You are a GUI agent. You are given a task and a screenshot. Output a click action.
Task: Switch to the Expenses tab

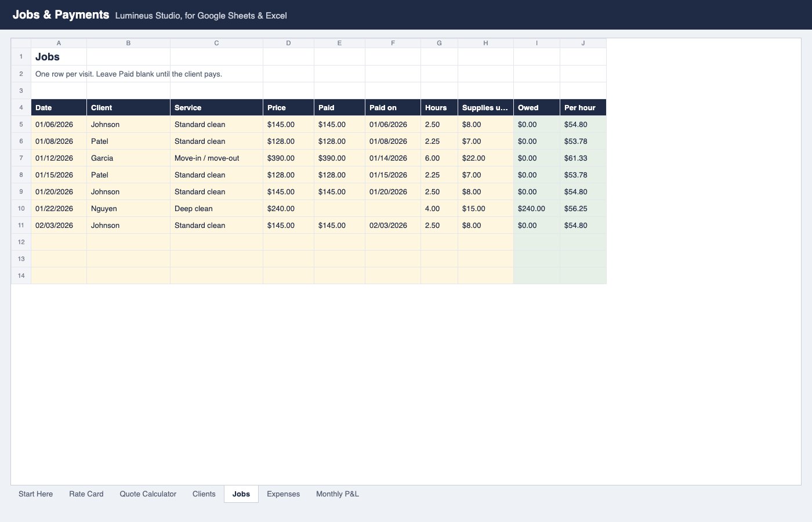(284, 494)
